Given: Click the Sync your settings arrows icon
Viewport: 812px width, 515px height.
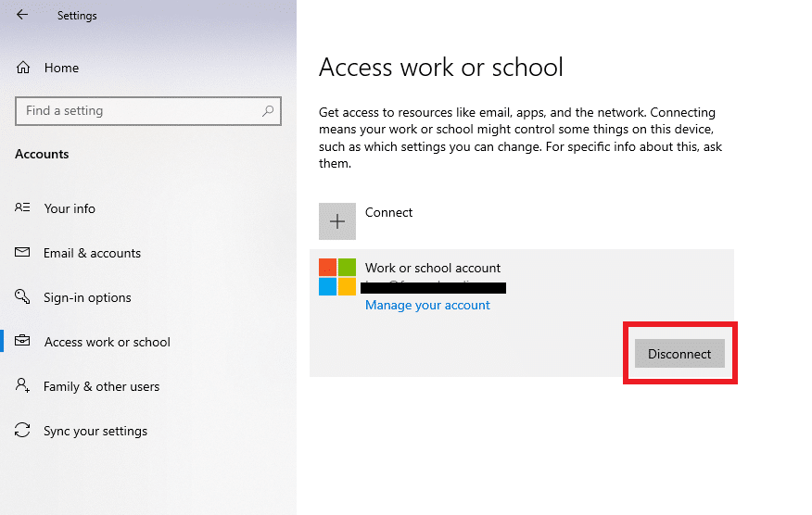Looking at the screenshot, I should [x=22, y=430].
